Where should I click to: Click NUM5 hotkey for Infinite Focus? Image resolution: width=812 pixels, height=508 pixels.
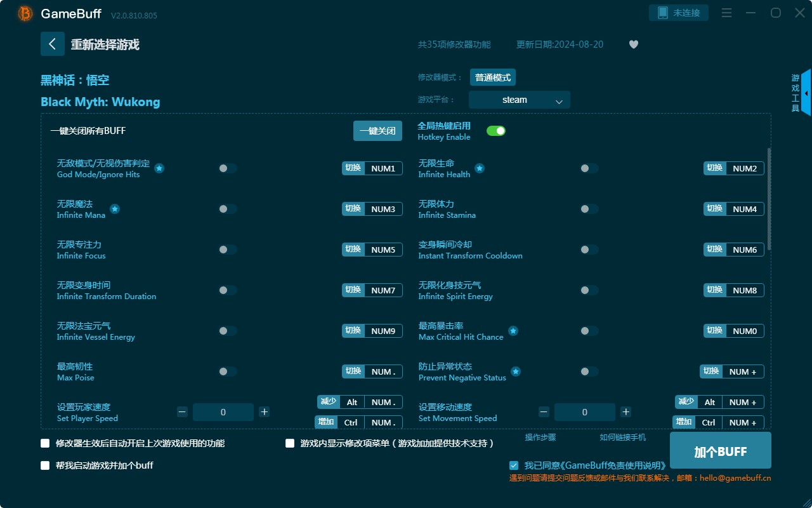click(383, 250)
